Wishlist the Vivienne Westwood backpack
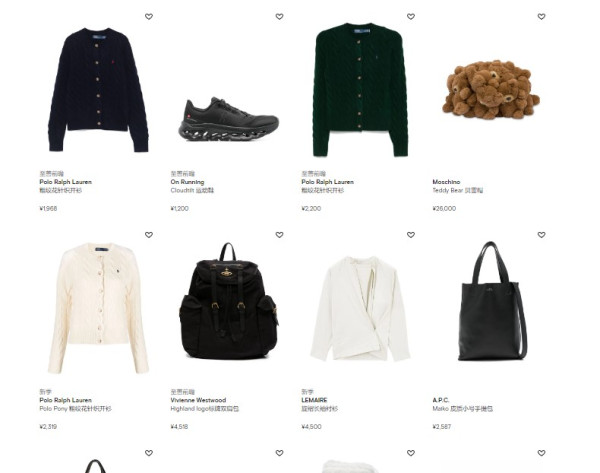This screenshot has height=473, width=600. point(280,235)
